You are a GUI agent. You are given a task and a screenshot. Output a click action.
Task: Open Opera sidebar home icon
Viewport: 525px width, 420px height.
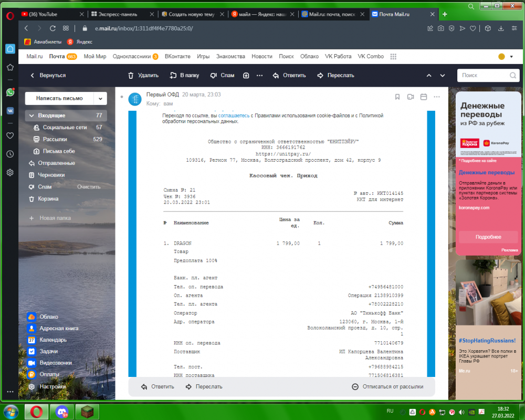tap(10, 49)
